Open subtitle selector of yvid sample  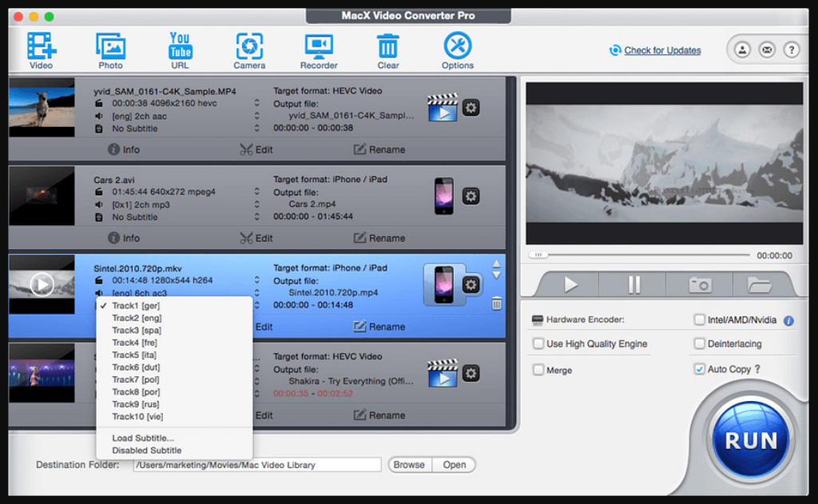pos(256,129)
